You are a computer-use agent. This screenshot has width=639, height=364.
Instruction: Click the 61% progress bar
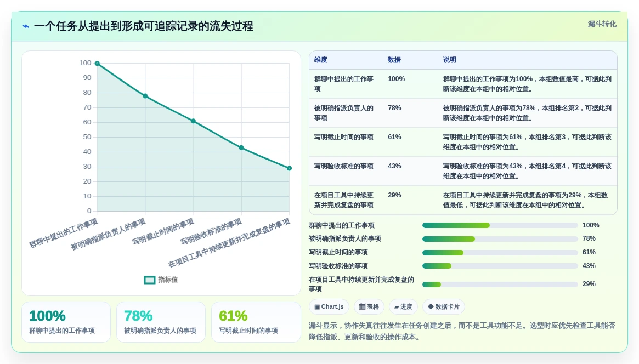coord(500,252)
